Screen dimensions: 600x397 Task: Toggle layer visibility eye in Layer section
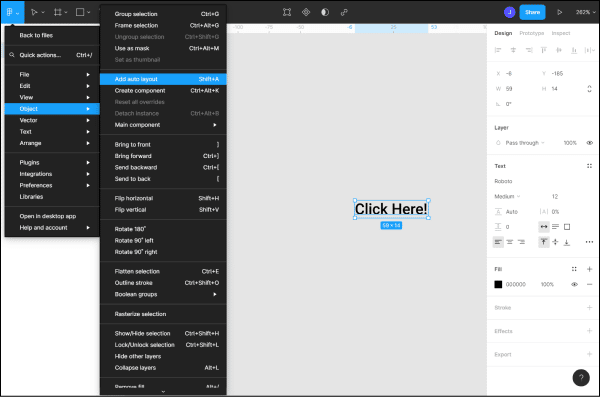[x=589, y=143]
